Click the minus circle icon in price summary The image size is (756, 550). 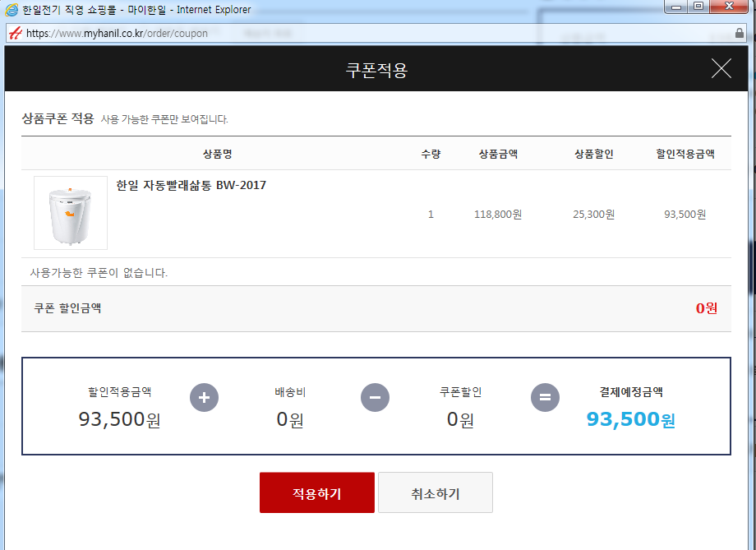(375, 398)
